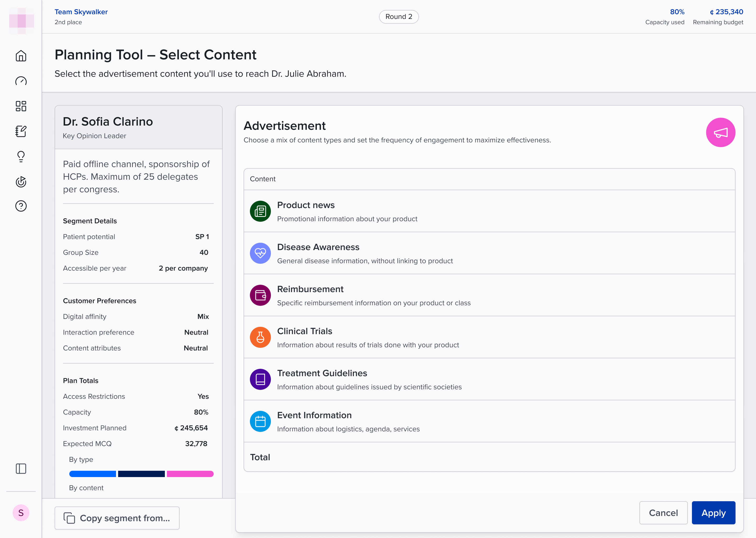Image resolution: width=756 pixels, height=538 pixels.
Task: Click the Group Size value 40
Action: click(204, 252)
